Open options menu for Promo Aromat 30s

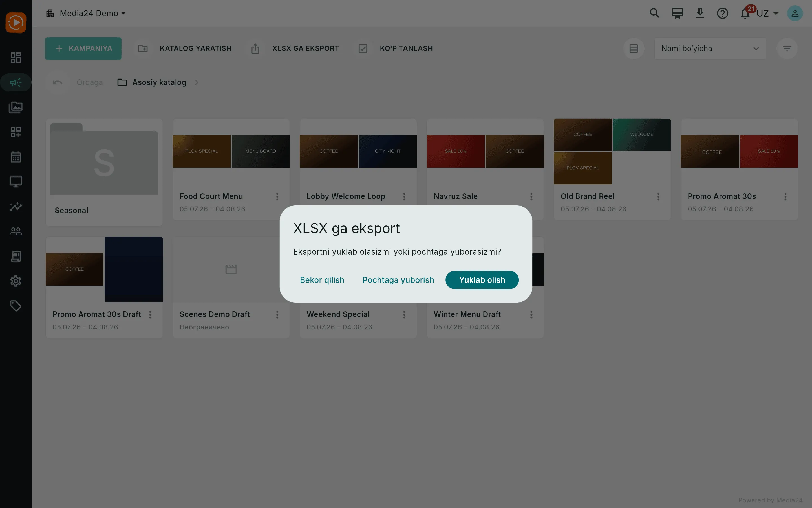coord(785,196)
